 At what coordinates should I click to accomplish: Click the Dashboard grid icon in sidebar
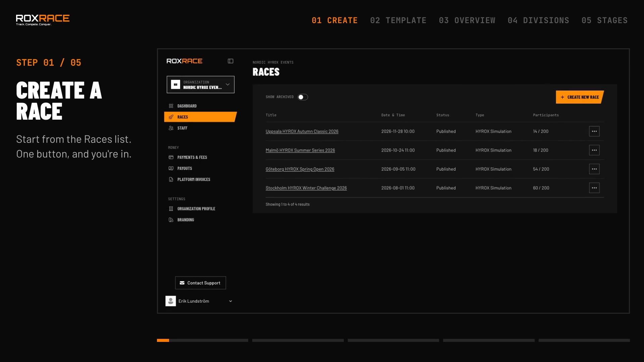171,106
